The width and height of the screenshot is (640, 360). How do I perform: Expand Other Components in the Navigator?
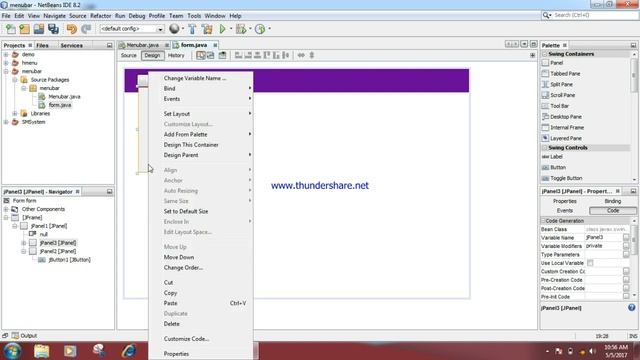point(6,209)
